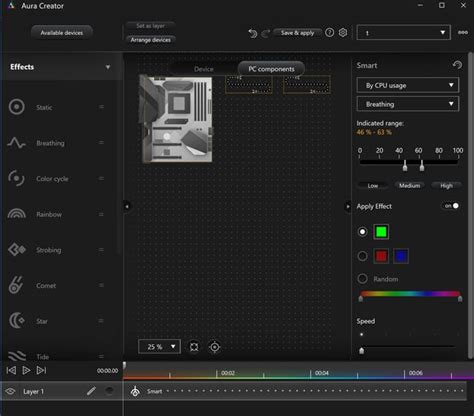
Task: Select the Rainbow effect icon
Action: pyautogui.click(x=16, y=214)
